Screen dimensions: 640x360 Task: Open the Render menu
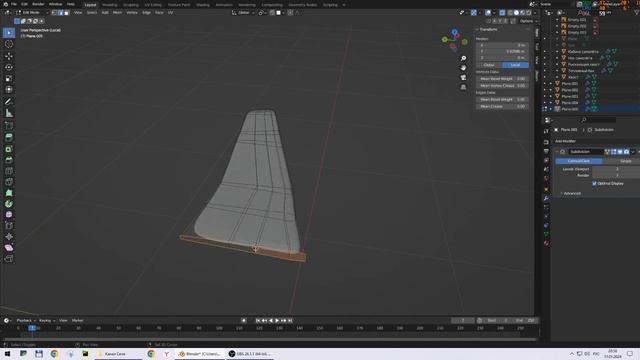[x=38, y=4]
